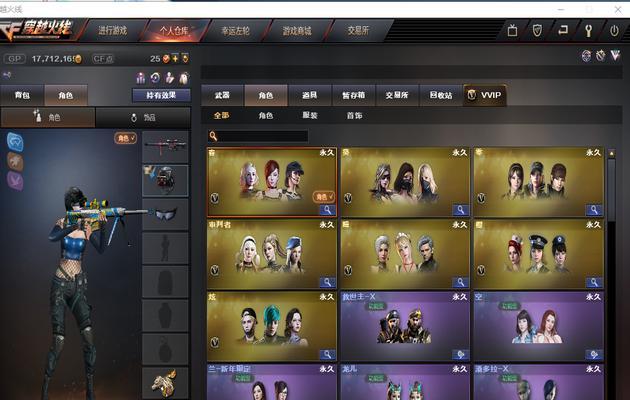The width and height of the screenshot is (630, 400).
Task: Filter by 角色 category next to 全部
Action: click(x=266, y=116)
